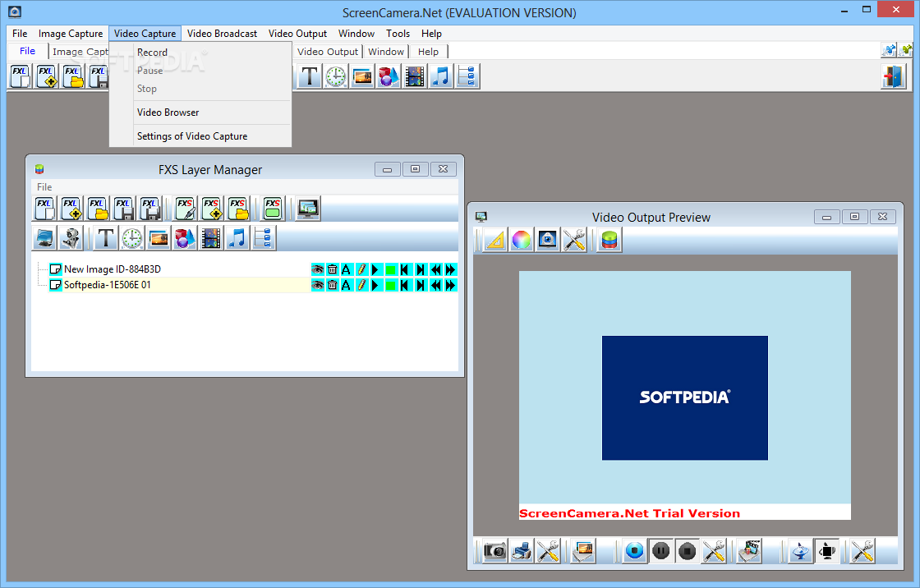Viewport: 920px width, 588px height.
Task: Add webcam source in FXS Layer Manager
Action: (x=71, y=237)
